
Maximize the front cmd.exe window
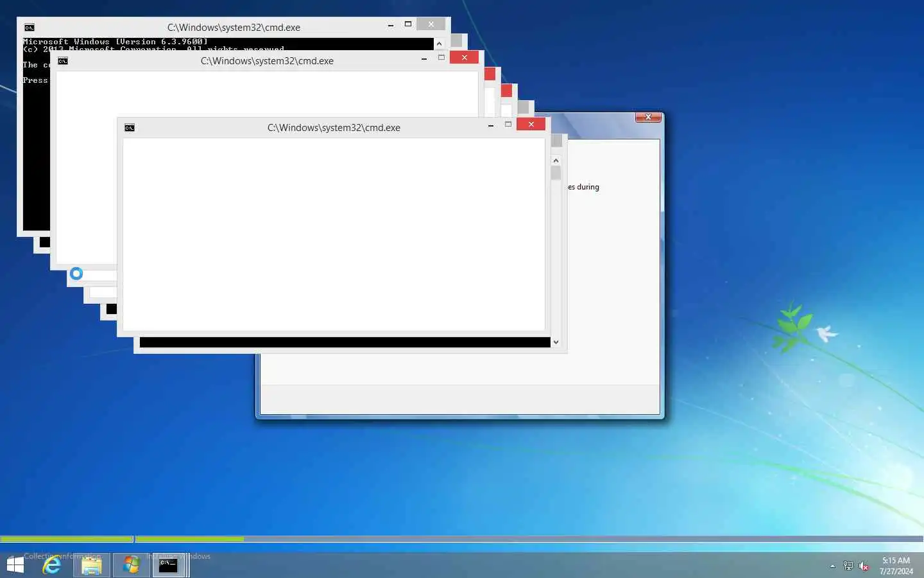(x=508, y=125)
